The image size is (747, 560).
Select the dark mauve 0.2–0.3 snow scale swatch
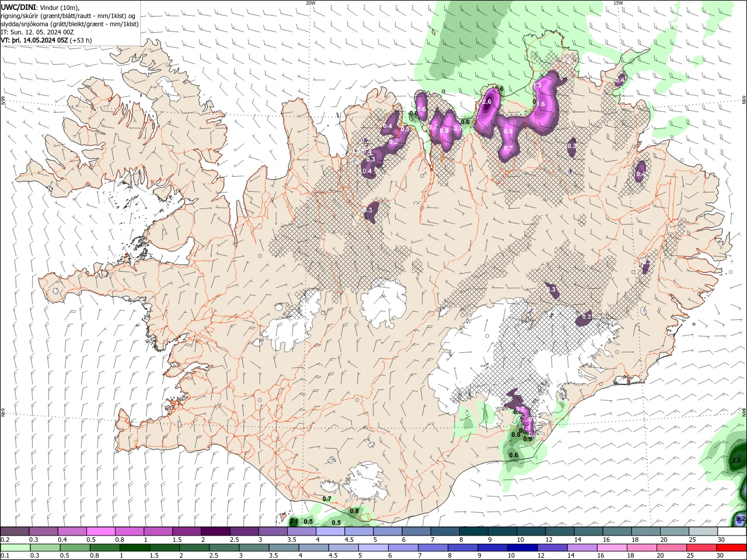15,531
